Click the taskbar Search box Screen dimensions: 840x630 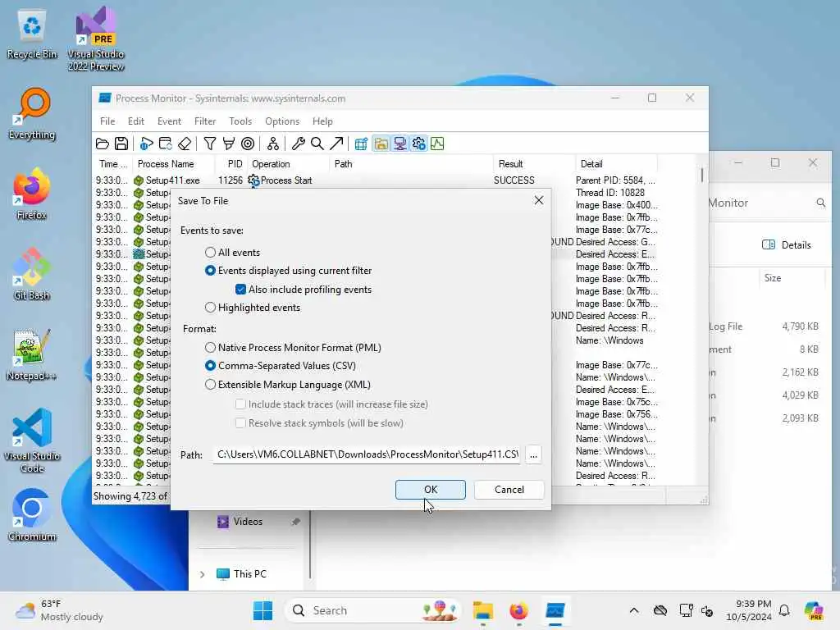tap(374, 610)
